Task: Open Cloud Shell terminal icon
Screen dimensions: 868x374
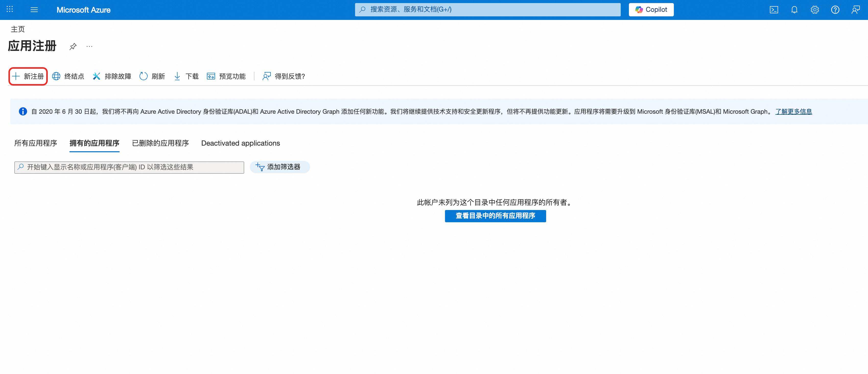Action: tap(774, 10)
